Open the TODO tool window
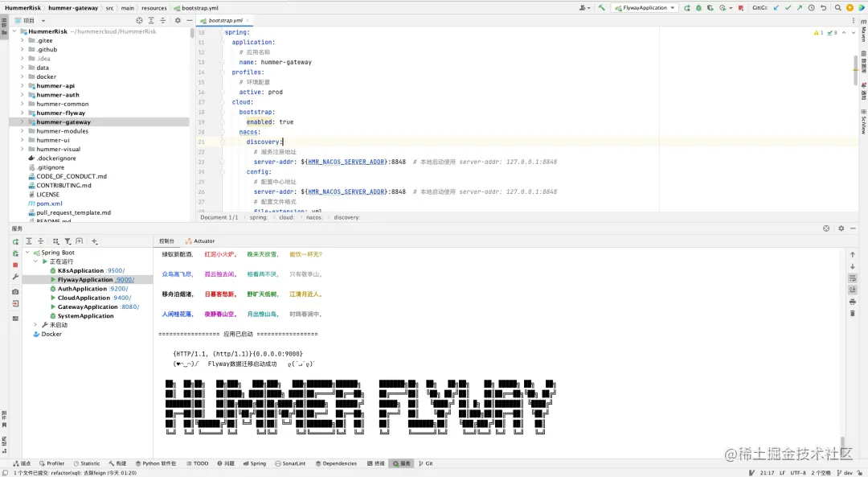Viewport: 868px width, 477px height. click(x=197, y=463)
